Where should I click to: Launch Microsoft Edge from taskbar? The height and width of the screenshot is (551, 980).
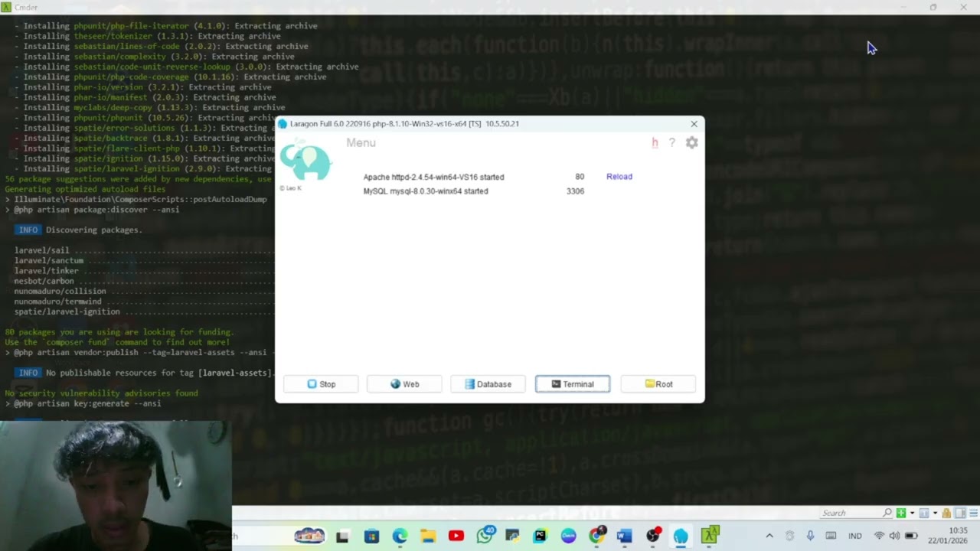coord(400,536)
